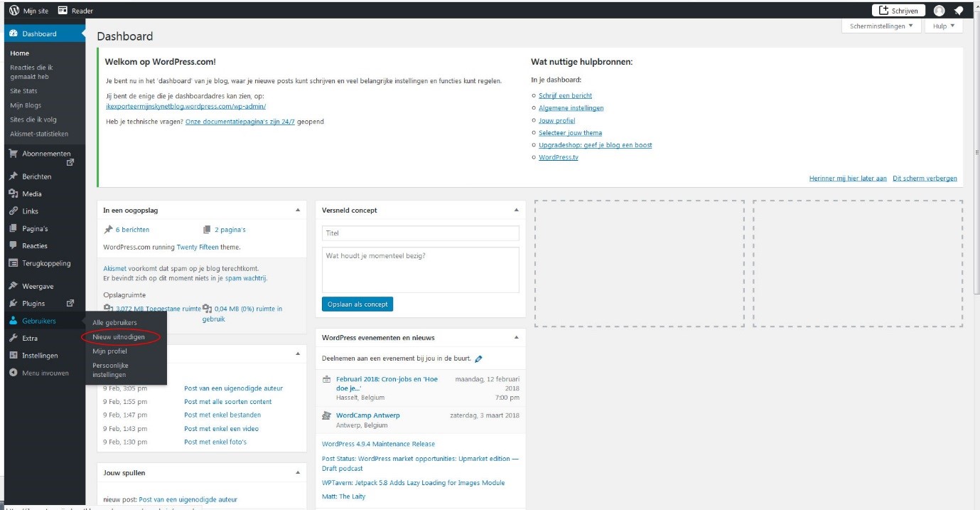Open the spam wachtrij link
Image resolution: width=980 pixels, height=510 pixels.
click(x=245, y=279)
